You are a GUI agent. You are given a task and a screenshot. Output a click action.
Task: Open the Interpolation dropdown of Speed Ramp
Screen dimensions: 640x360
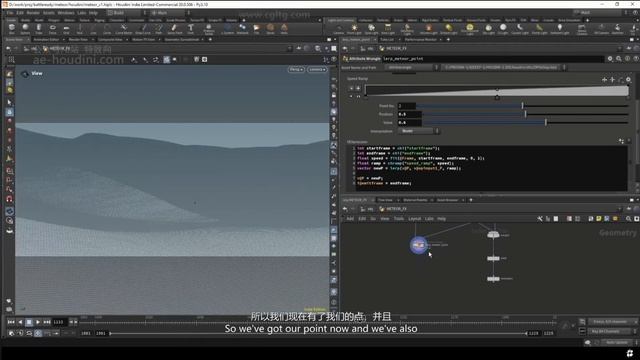[x=418, y=131]
